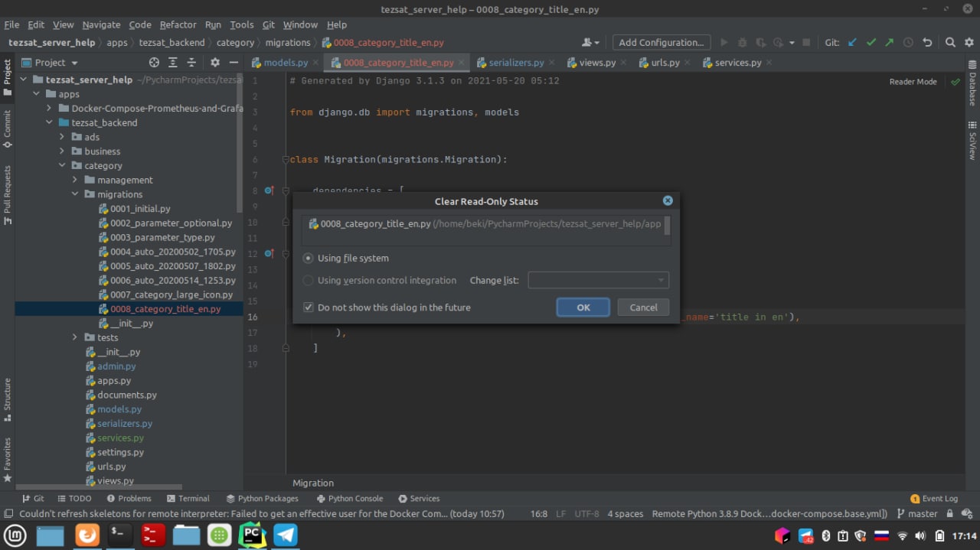This screenshot has height=550, width=980.
Task: Switch to the serializers.py editor tab
Action: 516,63
